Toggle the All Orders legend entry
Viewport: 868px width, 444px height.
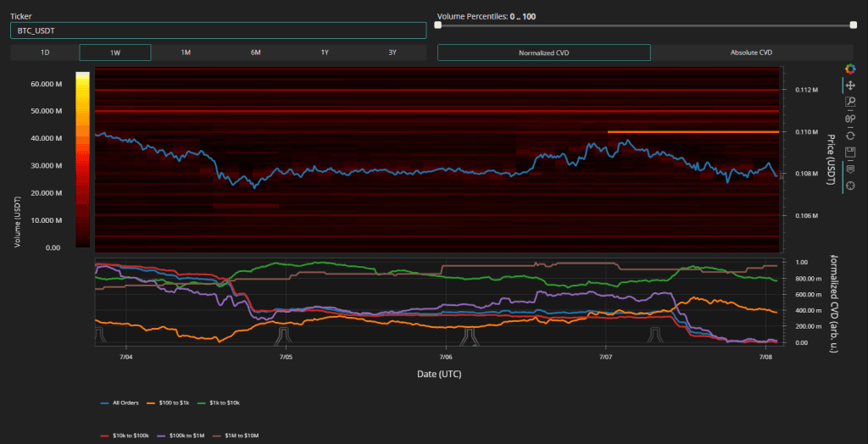click(x=121, y=402)
